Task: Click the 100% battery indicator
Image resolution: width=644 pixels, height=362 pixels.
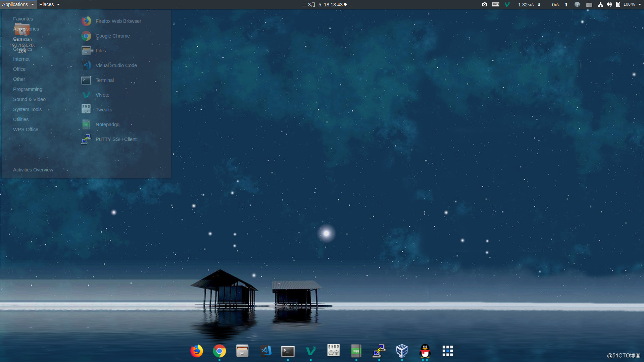Action: tap(626, 4)
